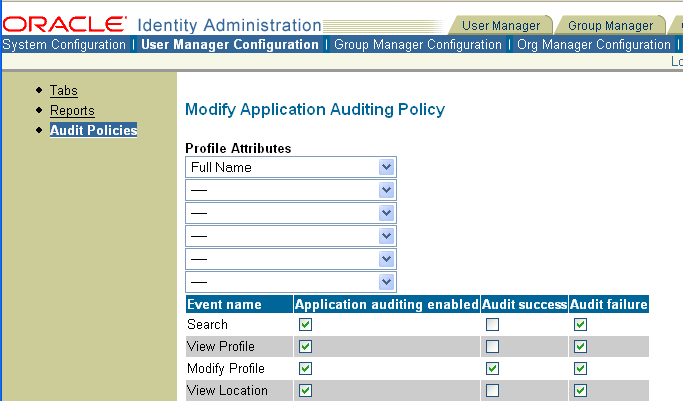
Task: Open the Full Name attribute dropdown
Action: pyautogui.click(x=291, y=167)
